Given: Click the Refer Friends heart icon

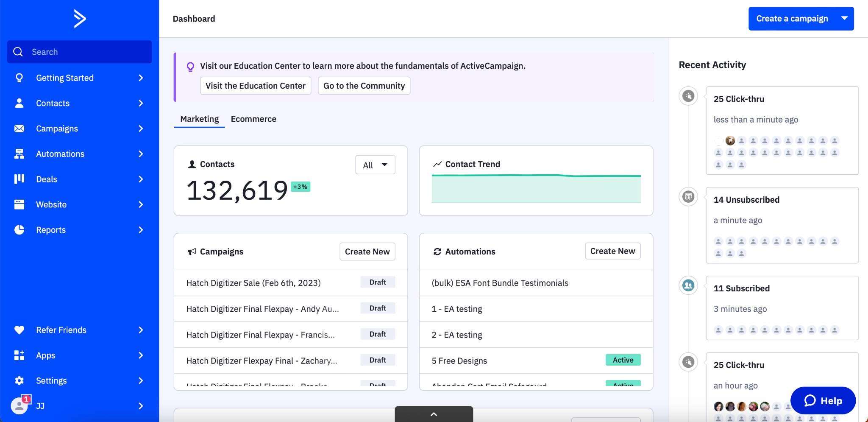Looking at the screenshot, I should point(19,330).
